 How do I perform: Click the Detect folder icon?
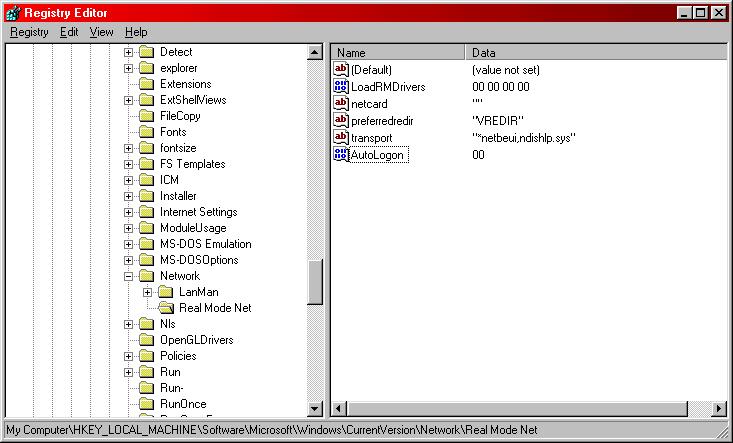[x=147, y=52]
